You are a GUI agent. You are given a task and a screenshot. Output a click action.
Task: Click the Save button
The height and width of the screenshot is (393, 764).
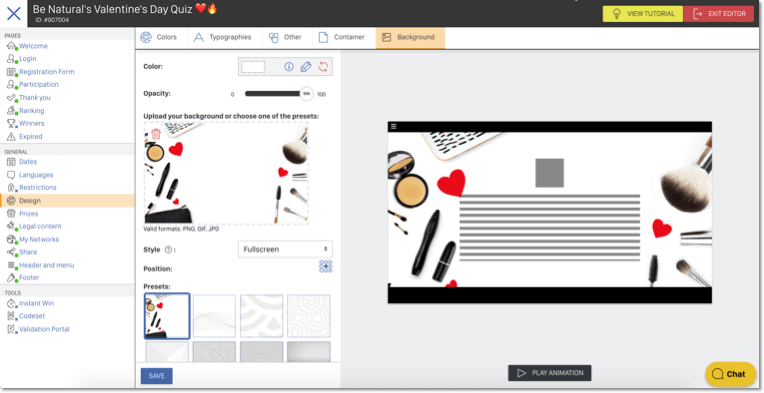(x=156, y=376)
